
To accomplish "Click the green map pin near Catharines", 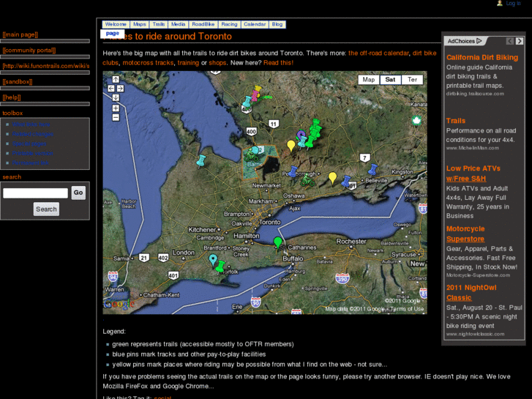I will point(277,242).
